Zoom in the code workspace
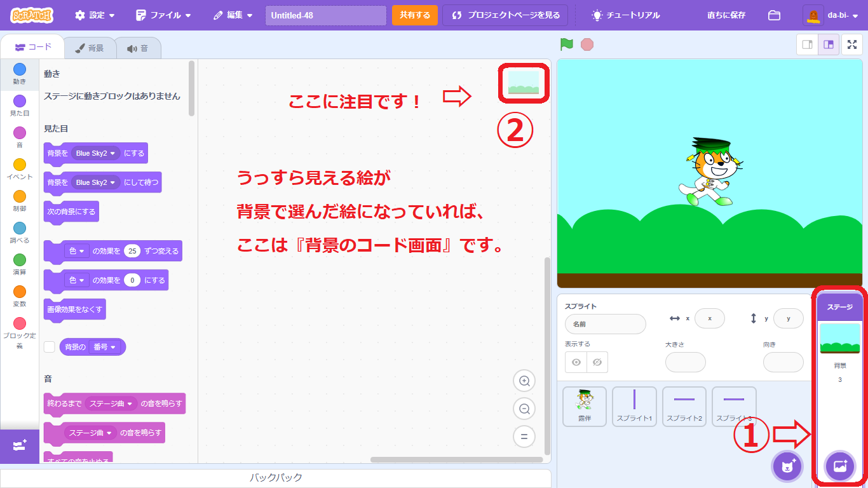 coord(524,381)
